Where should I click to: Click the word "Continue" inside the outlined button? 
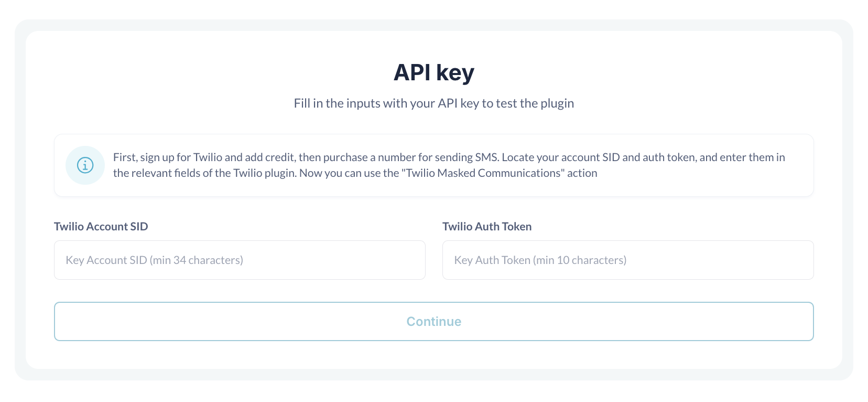(433, 321)
